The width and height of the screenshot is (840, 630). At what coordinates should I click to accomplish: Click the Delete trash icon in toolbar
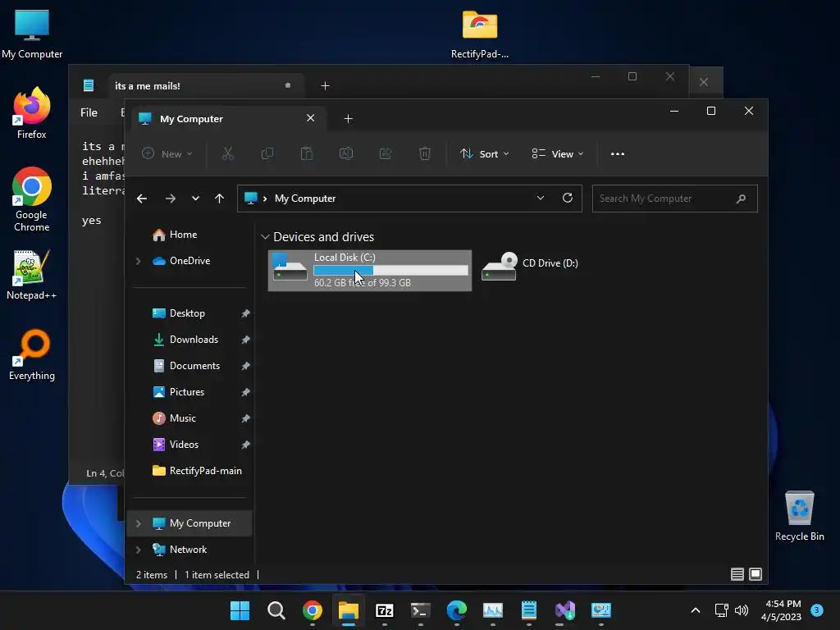tap(425, 153)
